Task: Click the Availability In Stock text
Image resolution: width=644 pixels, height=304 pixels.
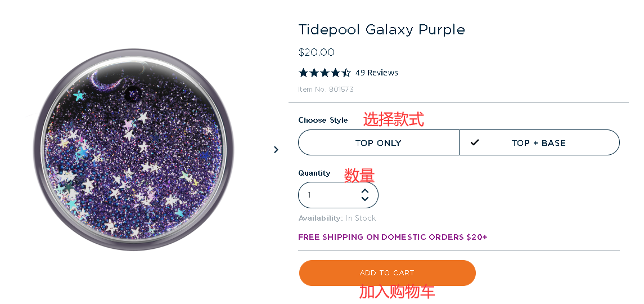Action: [337, 218]
